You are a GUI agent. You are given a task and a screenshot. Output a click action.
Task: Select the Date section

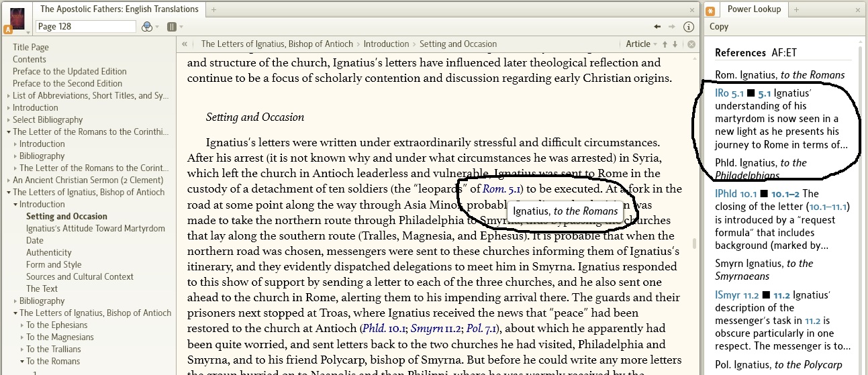(35, 241)
